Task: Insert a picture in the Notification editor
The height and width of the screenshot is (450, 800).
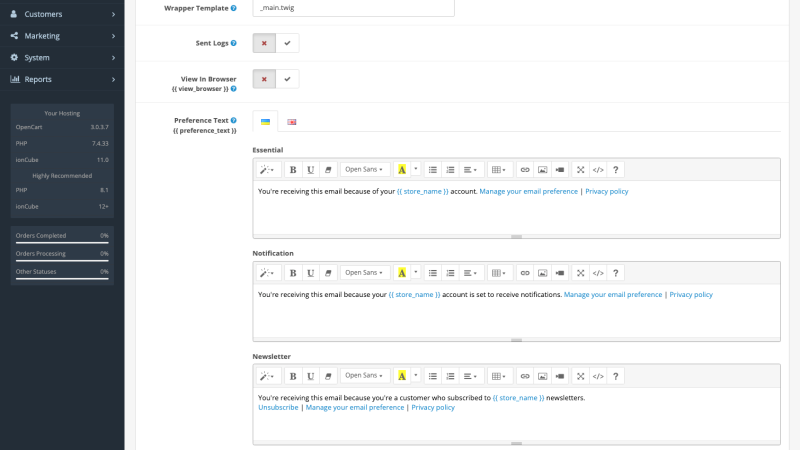Action: pyautogui.click(x=542, y=273)
